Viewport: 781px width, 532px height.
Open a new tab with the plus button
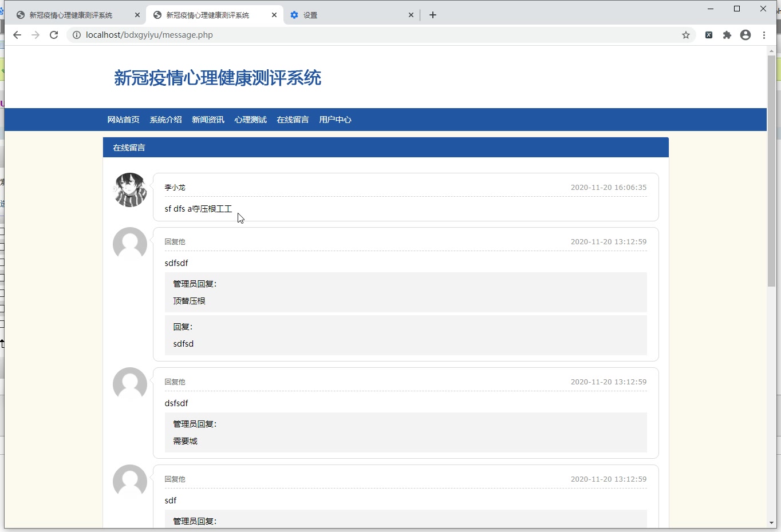(433, 15)
